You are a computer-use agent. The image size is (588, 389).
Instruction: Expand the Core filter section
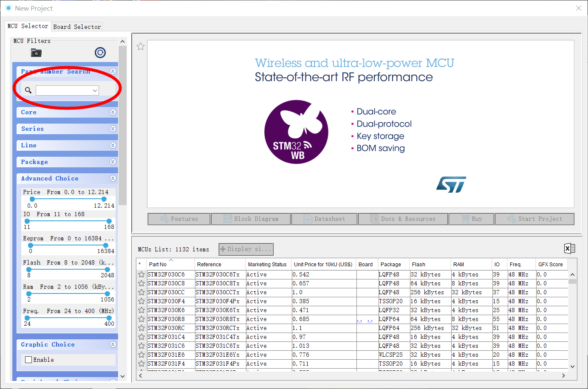pyautogui.click(x=113, y=112)
